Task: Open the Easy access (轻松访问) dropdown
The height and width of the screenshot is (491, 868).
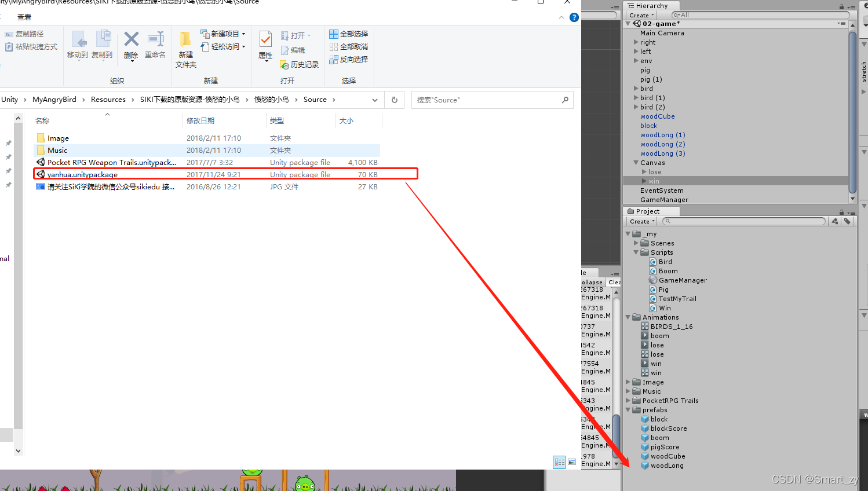Action: pyautogui.click(x=224, y=46)
